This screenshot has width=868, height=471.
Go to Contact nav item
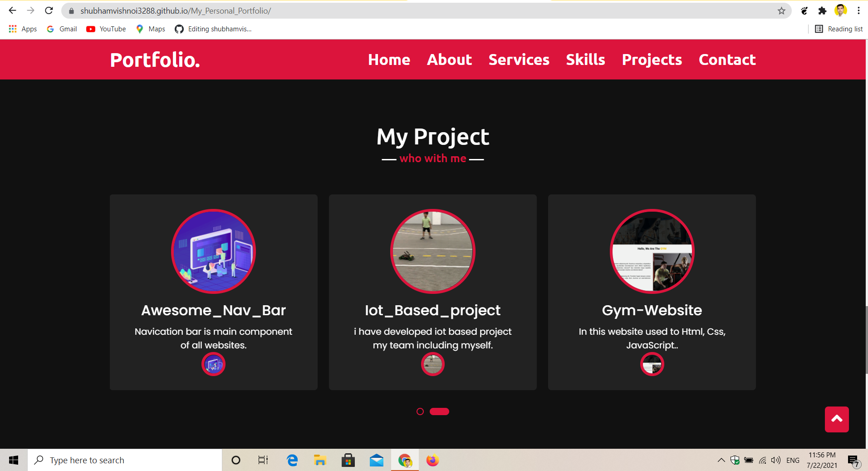[x=727, y=59]
